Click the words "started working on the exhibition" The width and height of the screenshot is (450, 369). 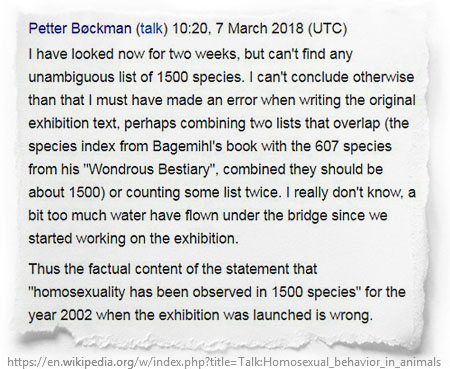(x=132, y=239)
